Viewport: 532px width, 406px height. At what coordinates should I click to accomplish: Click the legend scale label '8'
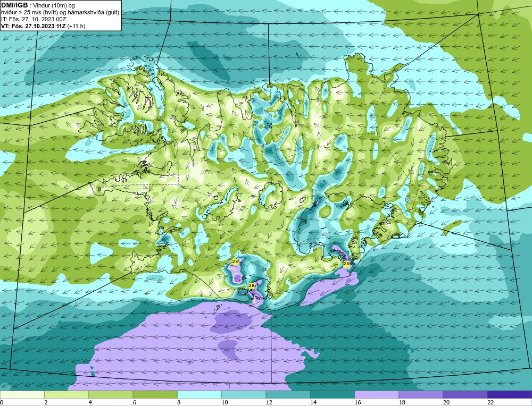(179, 402)
